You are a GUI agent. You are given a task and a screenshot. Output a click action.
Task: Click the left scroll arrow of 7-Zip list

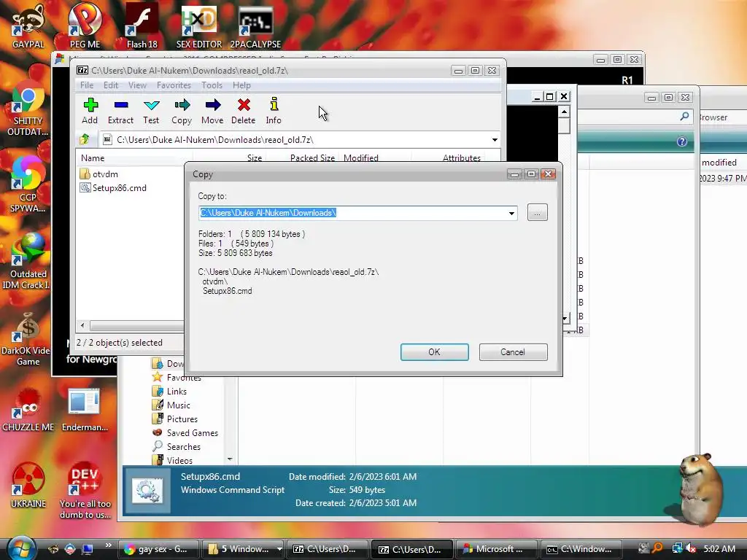(83, 325)
